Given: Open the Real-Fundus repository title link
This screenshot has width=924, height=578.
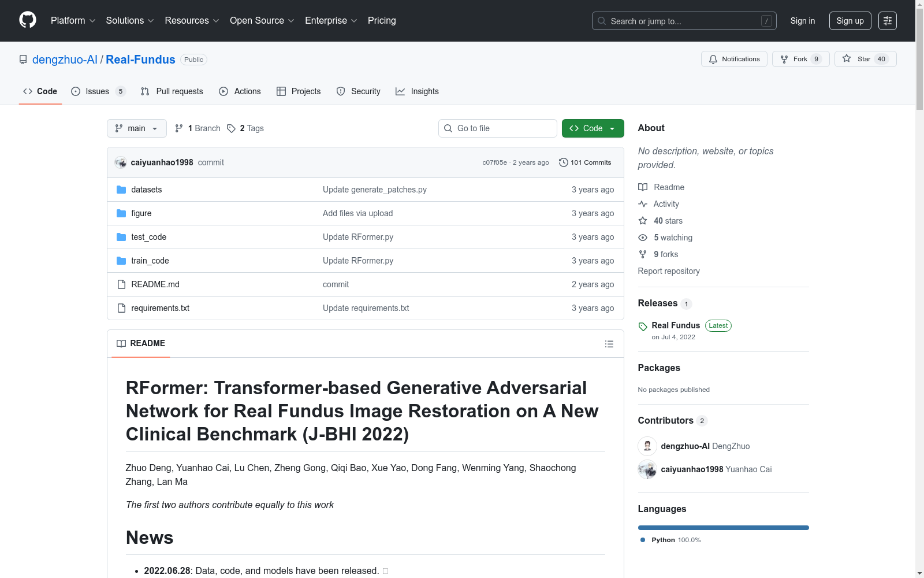Looking at the screenshot, I should (140, 60).
